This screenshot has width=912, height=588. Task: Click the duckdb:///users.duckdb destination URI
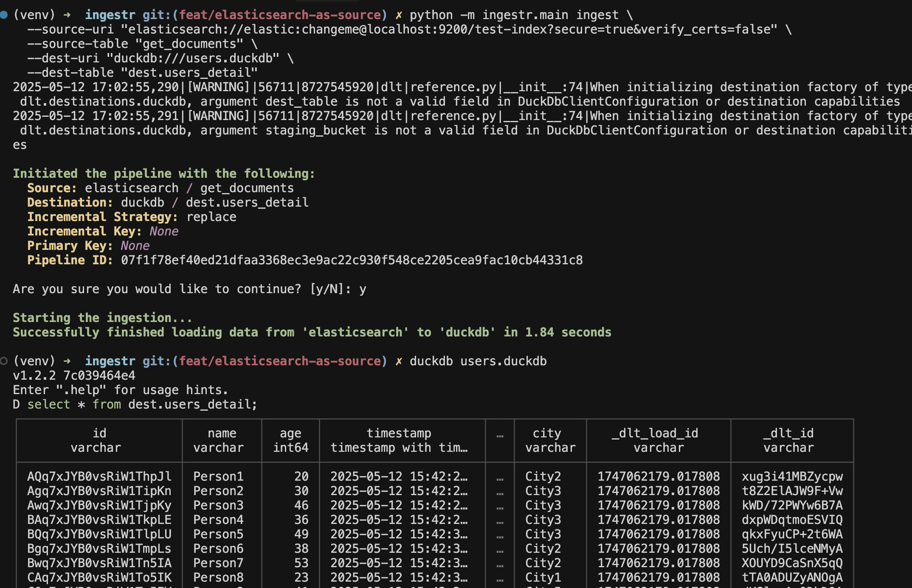(x=193, y=58)
